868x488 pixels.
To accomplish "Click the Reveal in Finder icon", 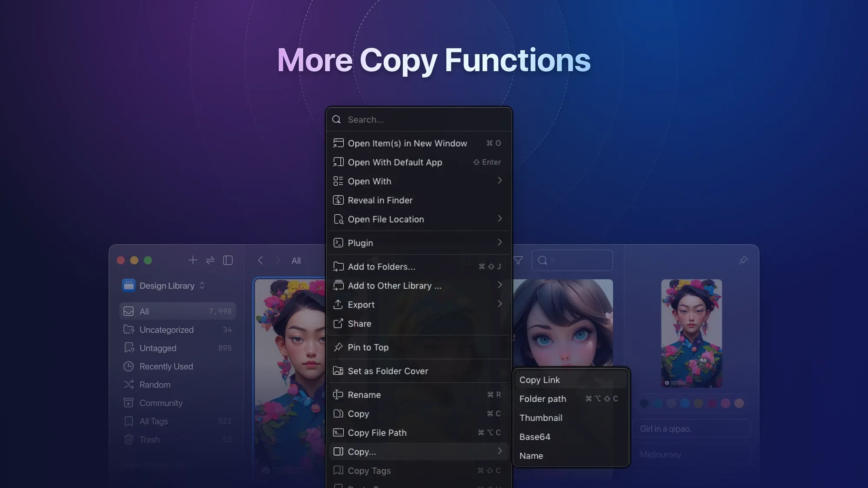I will (338, 200).
